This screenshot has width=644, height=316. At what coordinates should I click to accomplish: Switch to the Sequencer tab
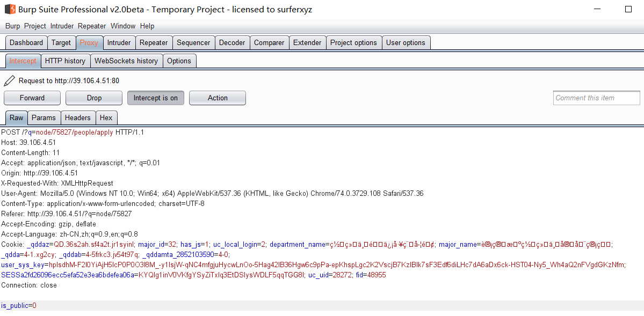point(193,43)
